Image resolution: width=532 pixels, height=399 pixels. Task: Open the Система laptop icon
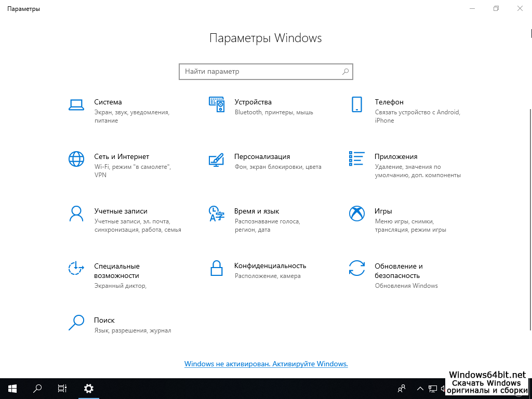(76, 104)
